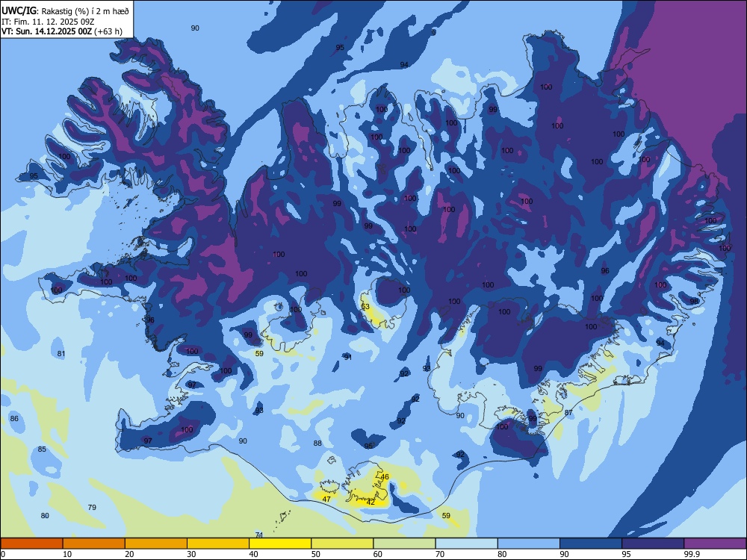Select the 95–99.9 dark indigo legend swatch

(653, 544)
